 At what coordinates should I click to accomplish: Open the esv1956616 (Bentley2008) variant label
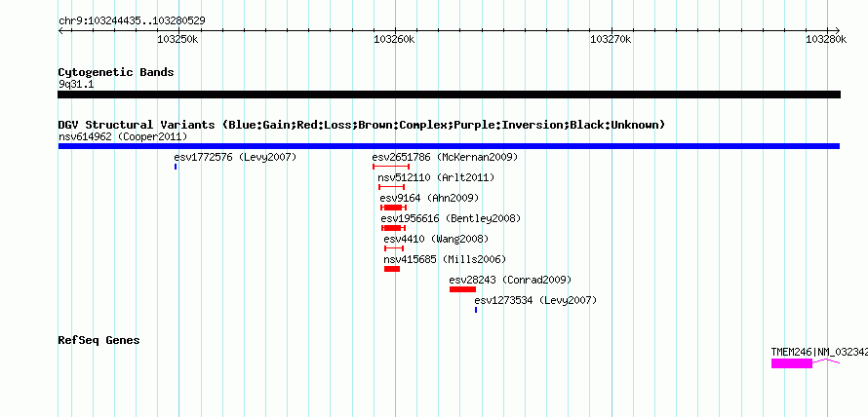[x=451, y=218]
